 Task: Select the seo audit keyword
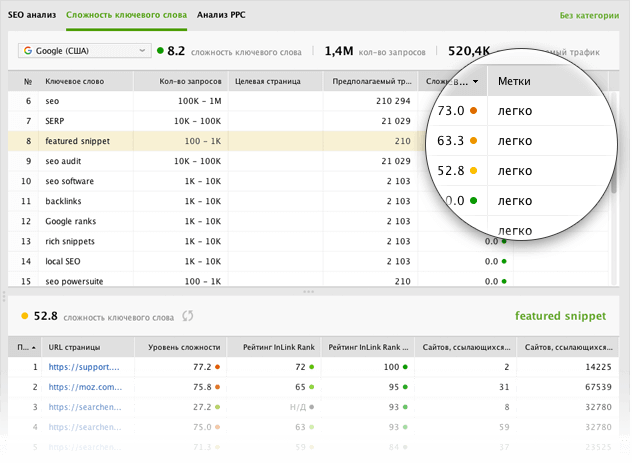click(x=63, y=161)
